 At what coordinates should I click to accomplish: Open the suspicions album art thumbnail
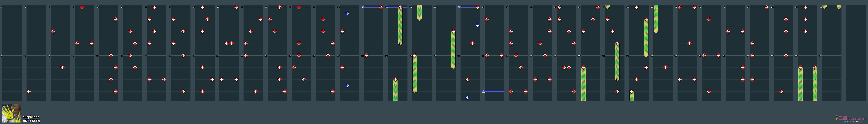[x=11, y=113]
